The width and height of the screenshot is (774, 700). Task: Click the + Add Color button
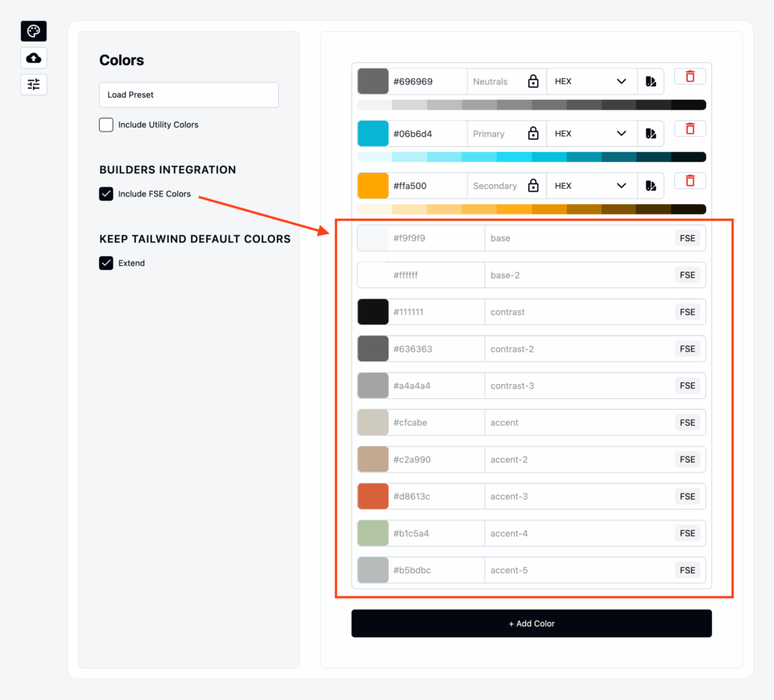531,623
